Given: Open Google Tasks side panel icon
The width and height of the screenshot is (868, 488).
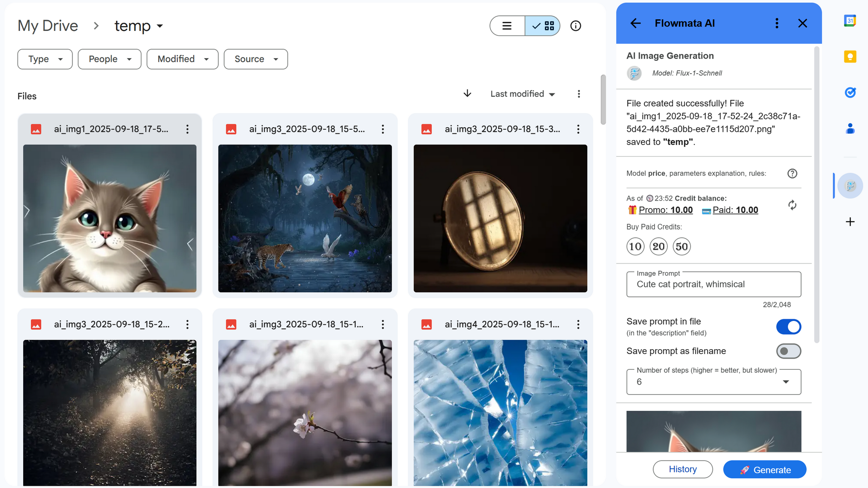Looking at the screenshot, I should [x=850, y=93].
